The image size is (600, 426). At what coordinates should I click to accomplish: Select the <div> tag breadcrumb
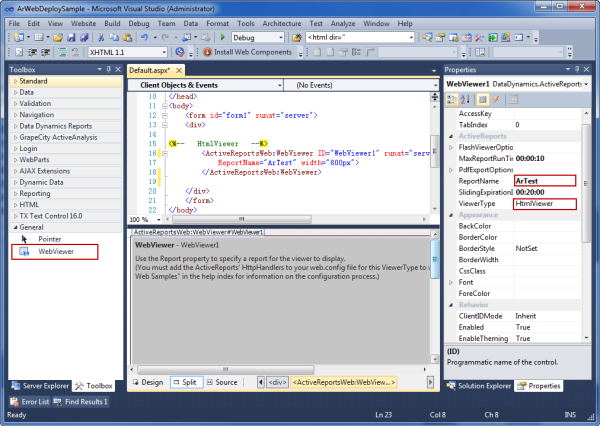[x=277, y=382]
